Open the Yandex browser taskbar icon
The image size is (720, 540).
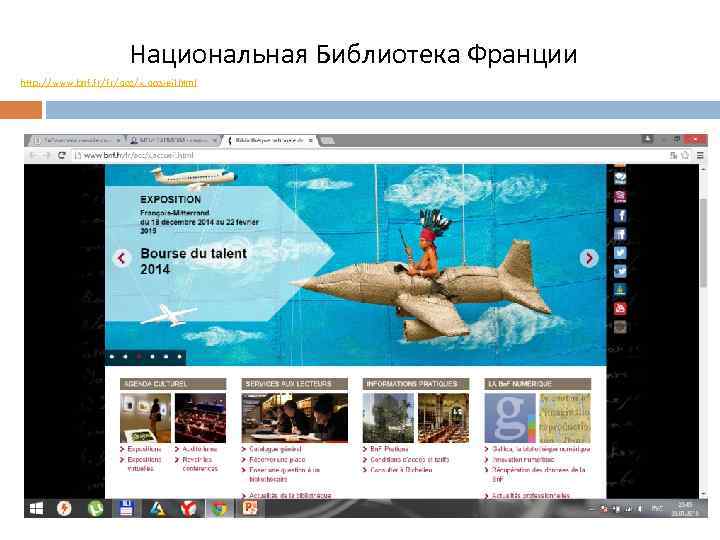point(188,508)
